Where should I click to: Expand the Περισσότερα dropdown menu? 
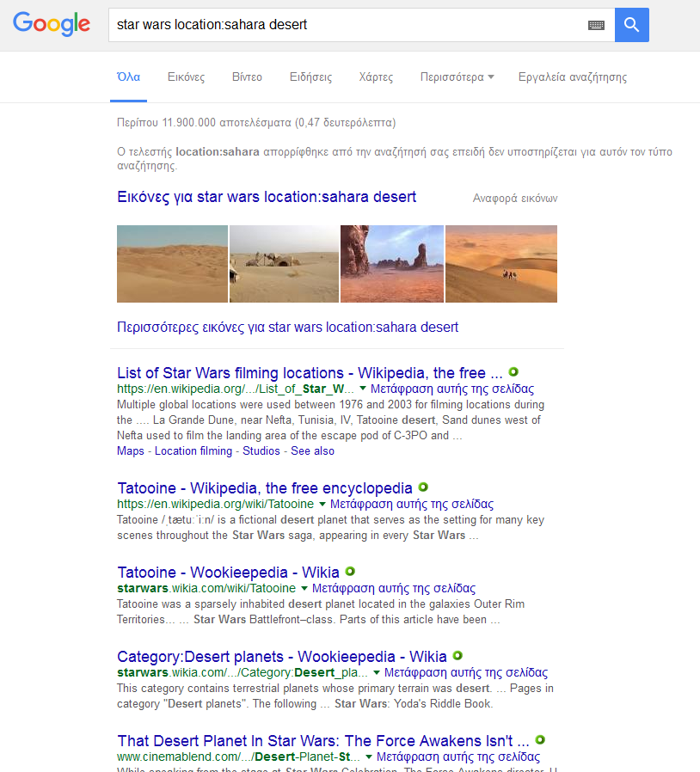[x=457, y=77]
